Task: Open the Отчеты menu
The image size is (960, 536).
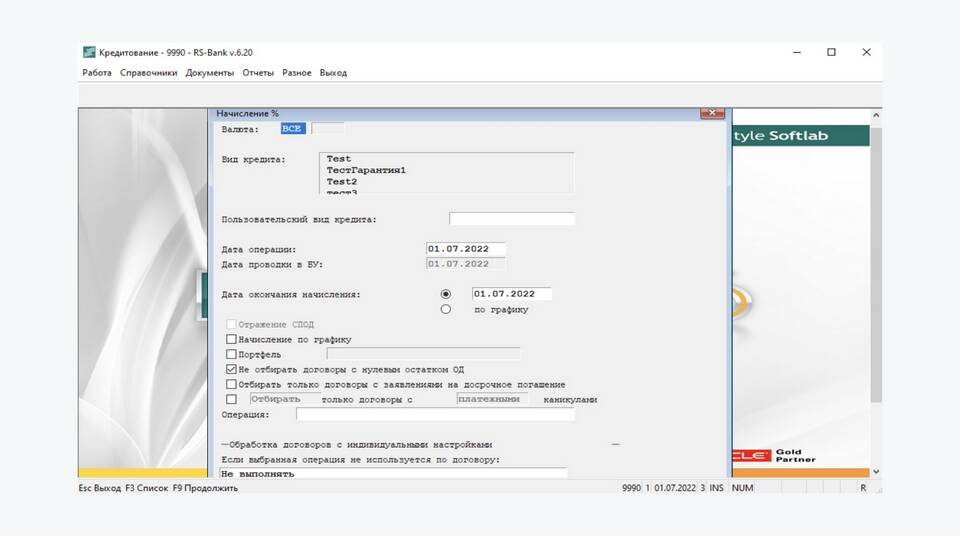Action: tap(258, 73)
